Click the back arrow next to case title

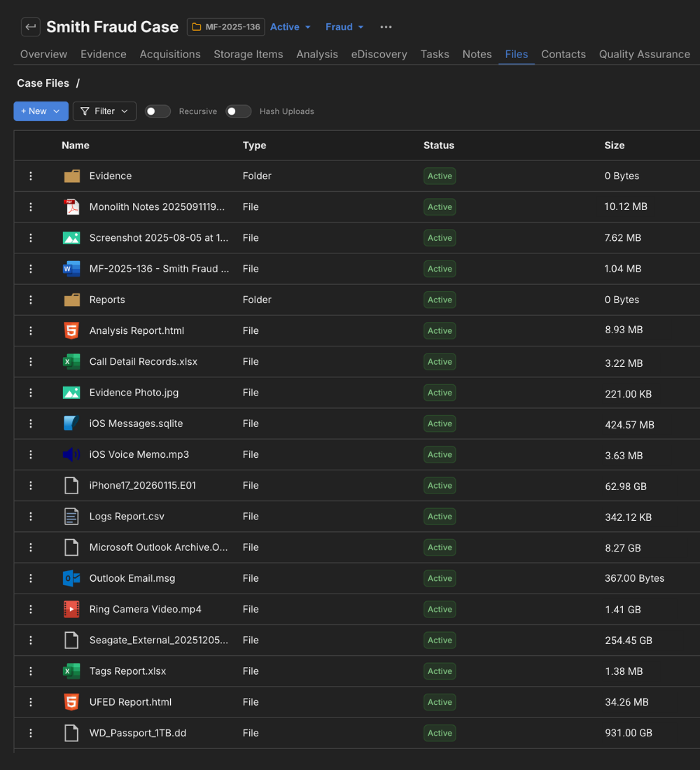tap(30, 27)
